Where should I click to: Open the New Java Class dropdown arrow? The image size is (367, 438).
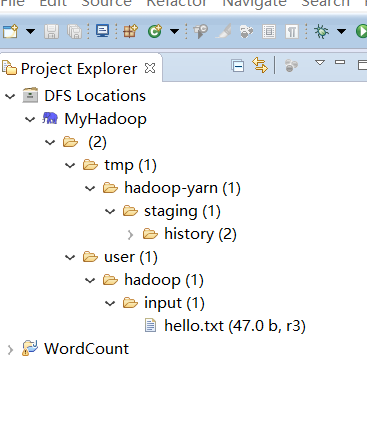174,32
